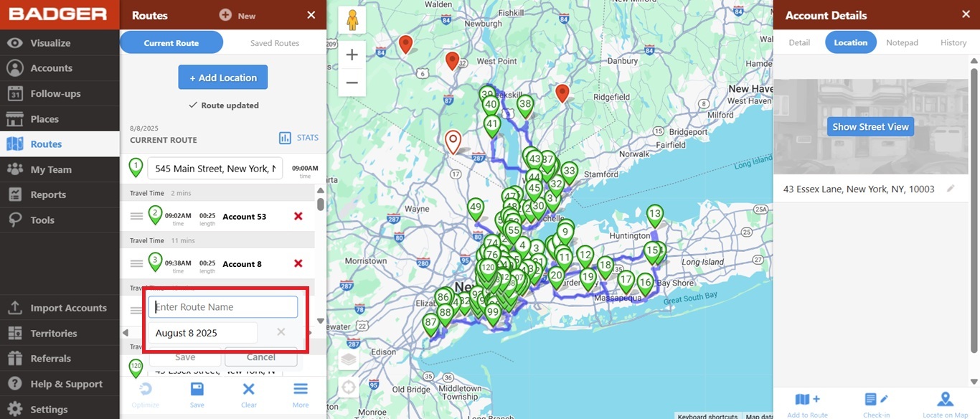Image resolution: width=980 pixels, height=419 pixels.
Task: Edit the 43 Essex Lane address
Action: click(951, 189)
